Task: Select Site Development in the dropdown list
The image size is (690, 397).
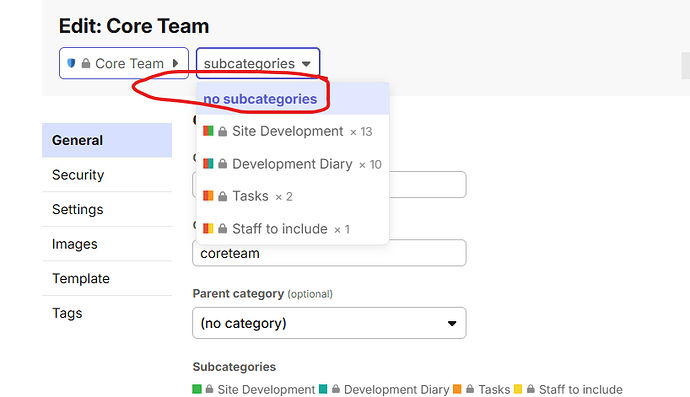Action: coord(293,131)
